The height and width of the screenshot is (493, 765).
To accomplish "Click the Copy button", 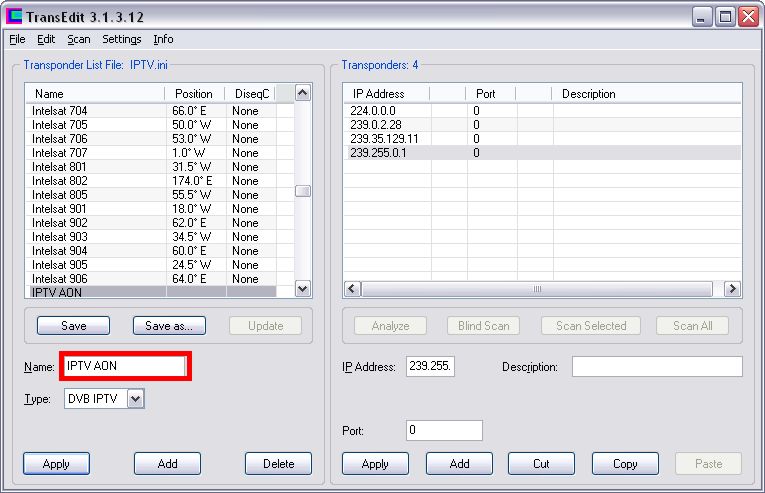I will pos(625,464).
